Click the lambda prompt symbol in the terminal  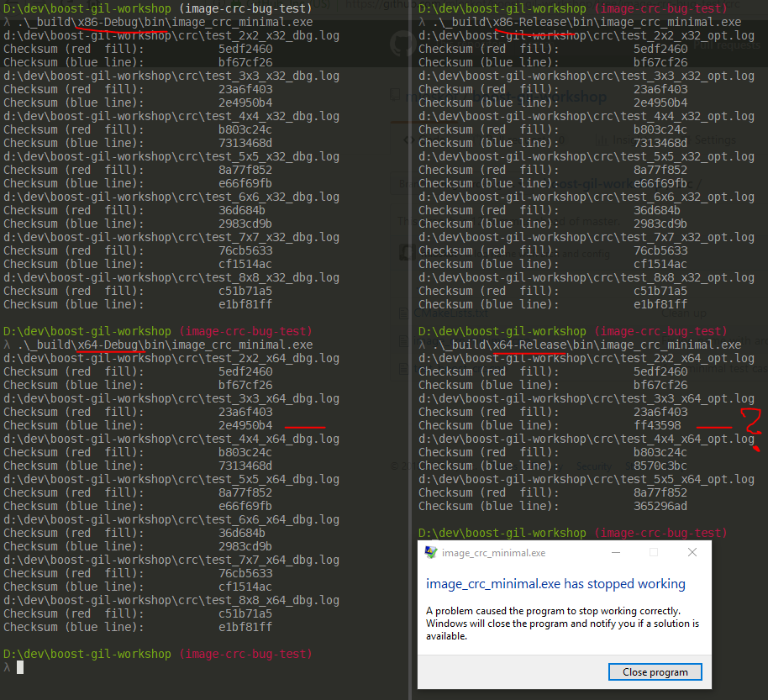tap(7, 667)
